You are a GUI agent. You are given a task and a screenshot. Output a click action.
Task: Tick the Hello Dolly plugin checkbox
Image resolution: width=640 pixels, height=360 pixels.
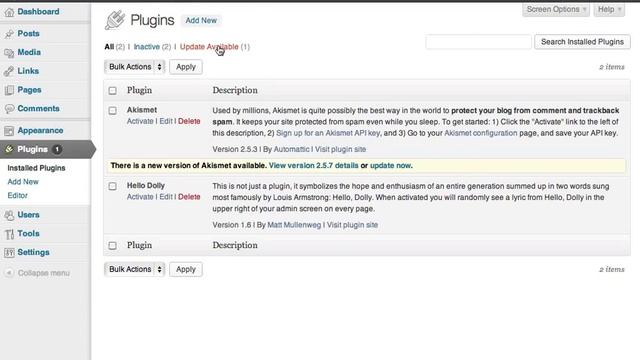(113, 186)
